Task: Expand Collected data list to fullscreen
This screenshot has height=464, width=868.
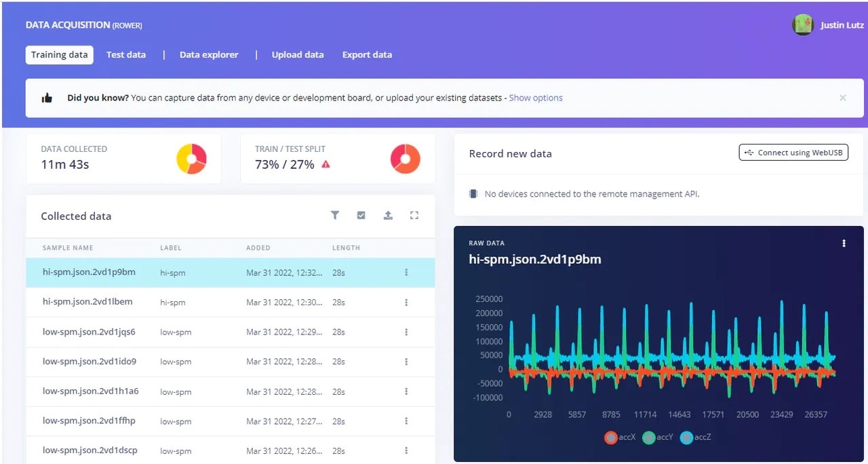Action: [414, 215]
